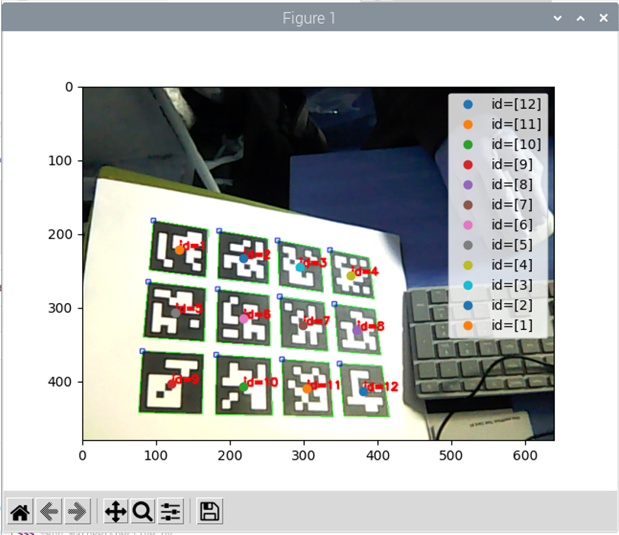Click the pink center dot on marker id=6

[244, 319]
